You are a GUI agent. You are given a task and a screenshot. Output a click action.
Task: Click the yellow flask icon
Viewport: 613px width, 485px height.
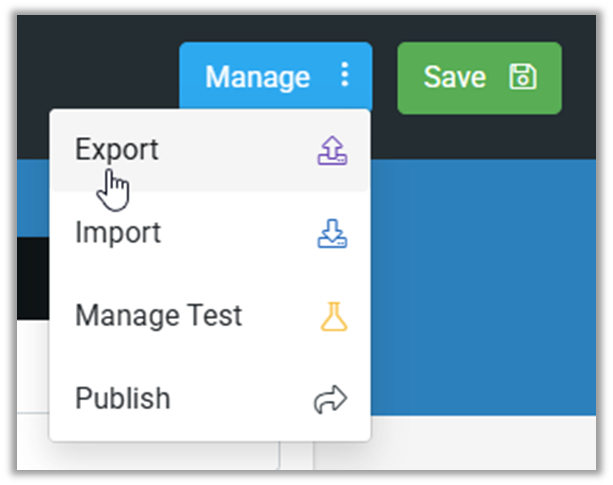coord(333,316)
